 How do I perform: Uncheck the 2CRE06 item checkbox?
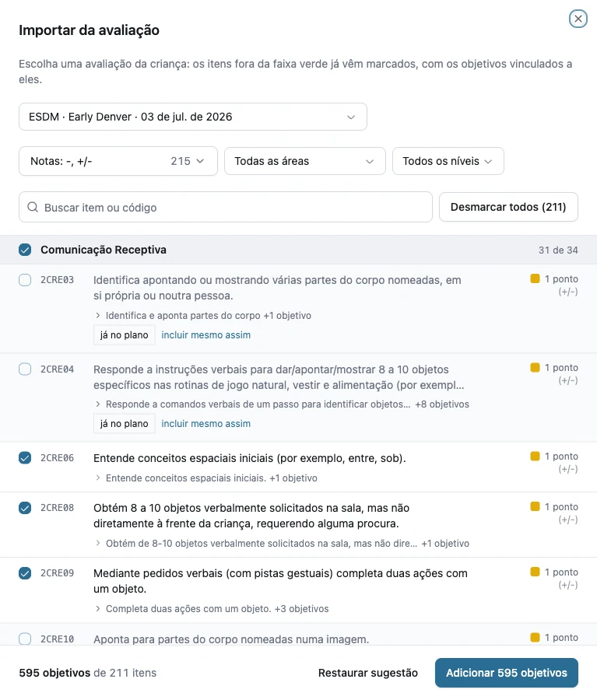[25, 457]
